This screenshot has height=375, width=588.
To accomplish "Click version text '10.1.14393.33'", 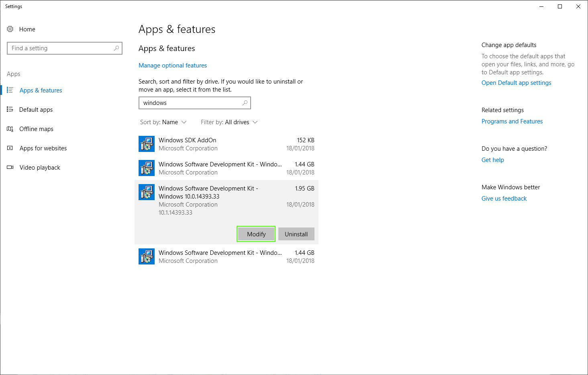I will (176, 213).
